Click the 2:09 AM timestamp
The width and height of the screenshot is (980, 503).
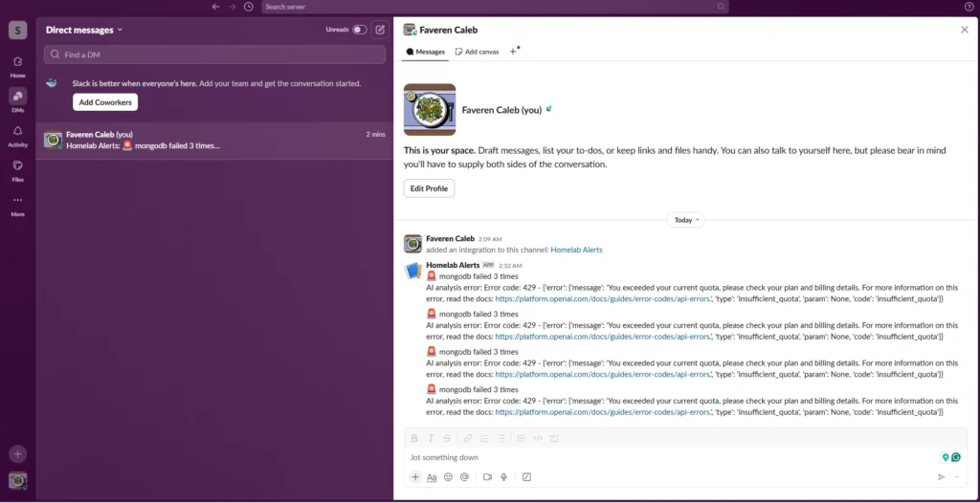point(490,239)
